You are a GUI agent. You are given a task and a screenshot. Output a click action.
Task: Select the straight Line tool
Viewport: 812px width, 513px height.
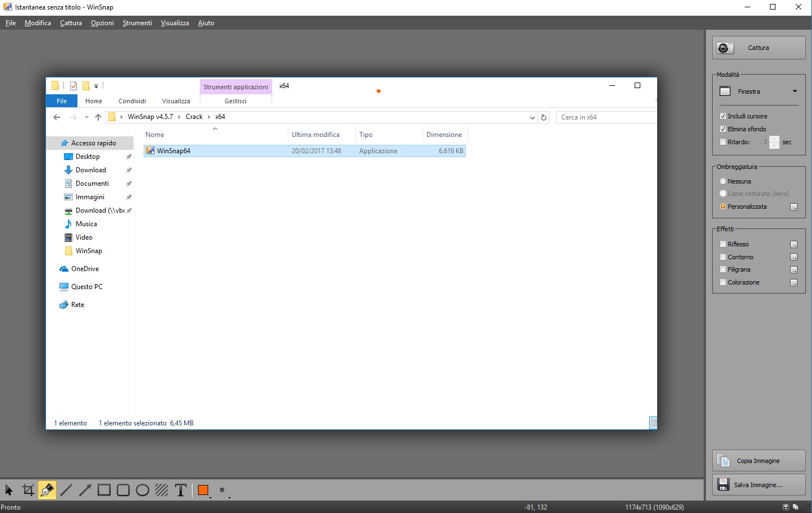66,490
